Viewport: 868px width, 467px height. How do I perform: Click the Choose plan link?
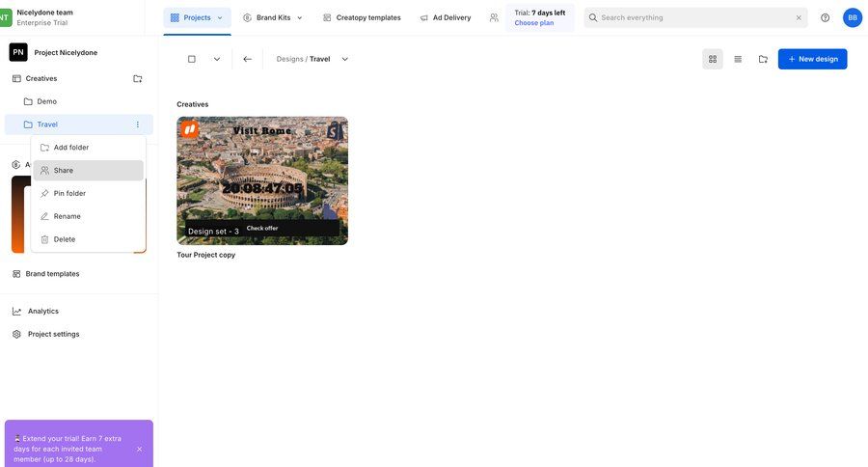tap(534, 23)
